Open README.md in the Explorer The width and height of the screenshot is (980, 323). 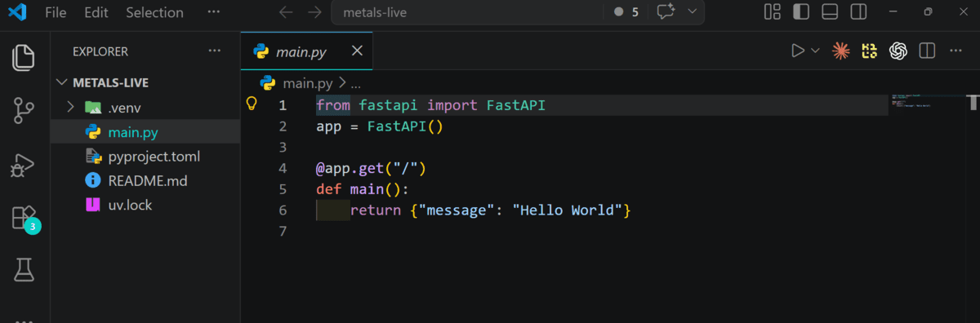pos(145,180)
